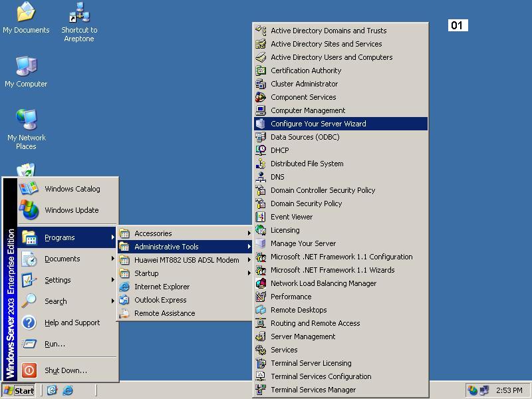Click the Active Directory Users and Computers icon
532x399 pixels.
(x=261, y=57)
